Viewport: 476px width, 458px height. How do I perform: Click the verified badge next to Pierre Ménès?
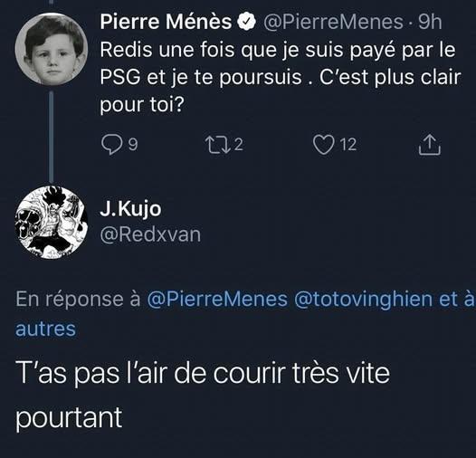click(x=246, y=22)
